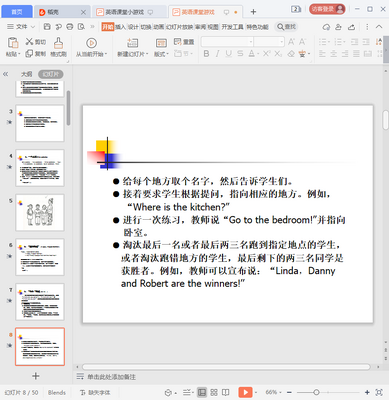The width and height of the screenshot is (389, 400).
Task: Click the Copy (复制) icon
Action: click(29, 53)
